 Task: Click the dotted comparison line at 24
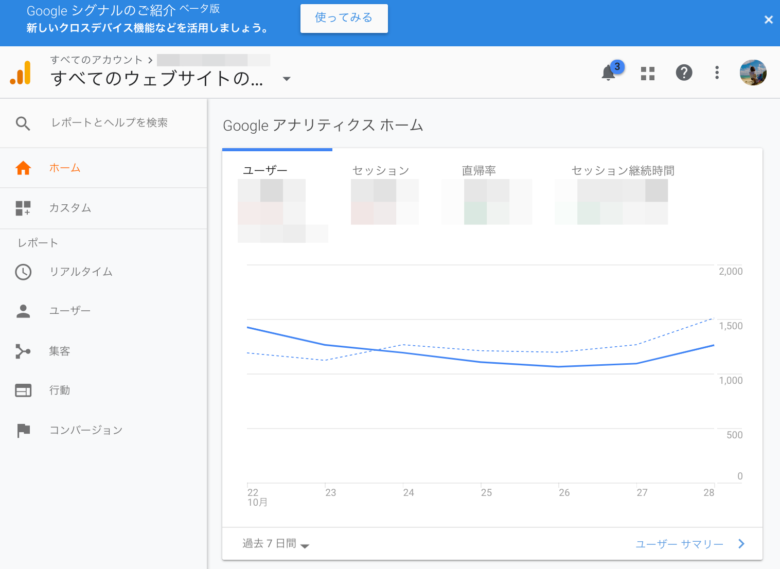403,344
